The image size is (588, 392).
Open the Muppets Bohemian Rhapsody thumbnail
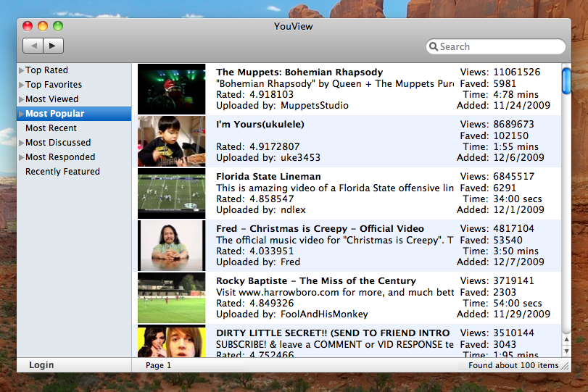tap(171, 89)
